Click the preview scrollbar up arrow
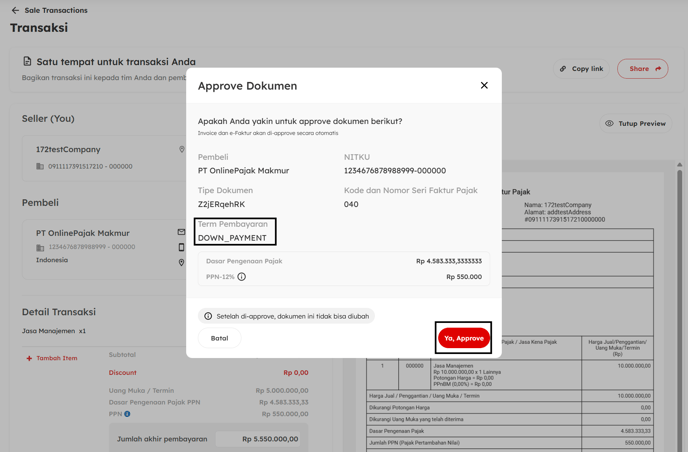 [x=680, y=165]
